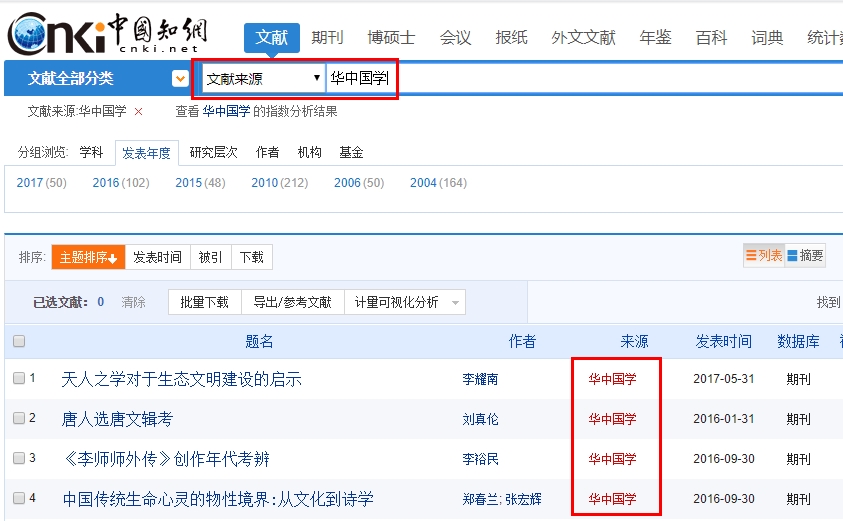Expand the 文献全部分类 orange dropdown arrow
Viewport: 843px width, 521px height.
point(180,78)
